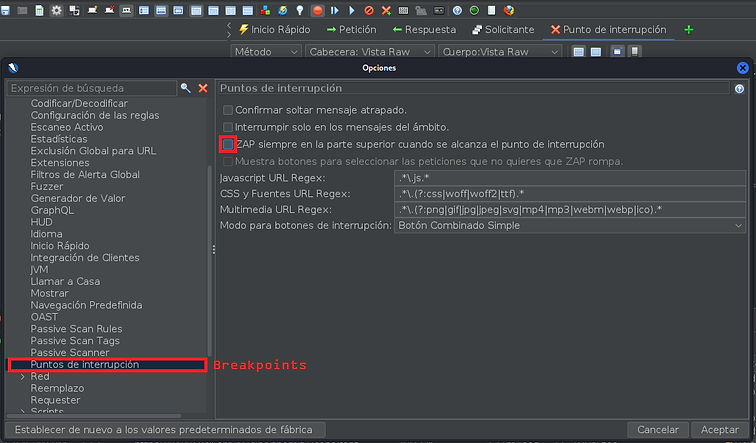Click left arrow tab scroll chevron

tap(229, 25)
